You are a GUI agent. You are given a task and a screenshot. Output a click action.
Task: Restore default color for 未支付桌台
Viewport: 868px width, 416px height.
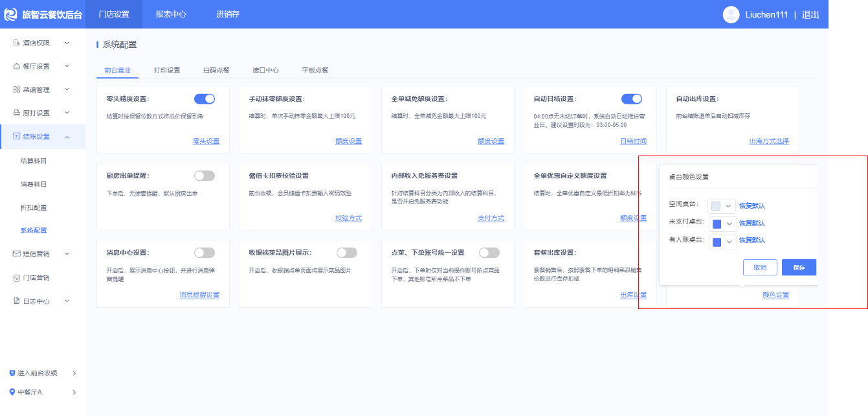point(752,224)
